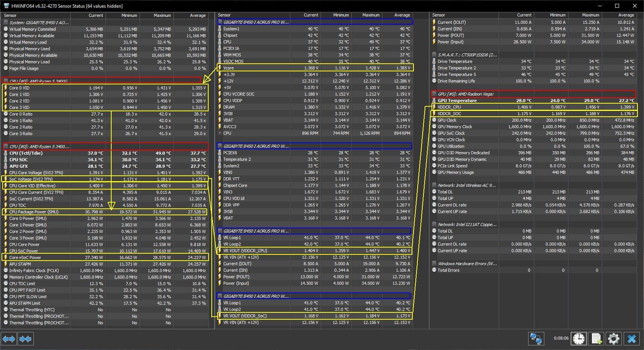Select the Core 1 Ratio row
The width and height of the screenshot is (644, 350).
click(x=105, y=121)
